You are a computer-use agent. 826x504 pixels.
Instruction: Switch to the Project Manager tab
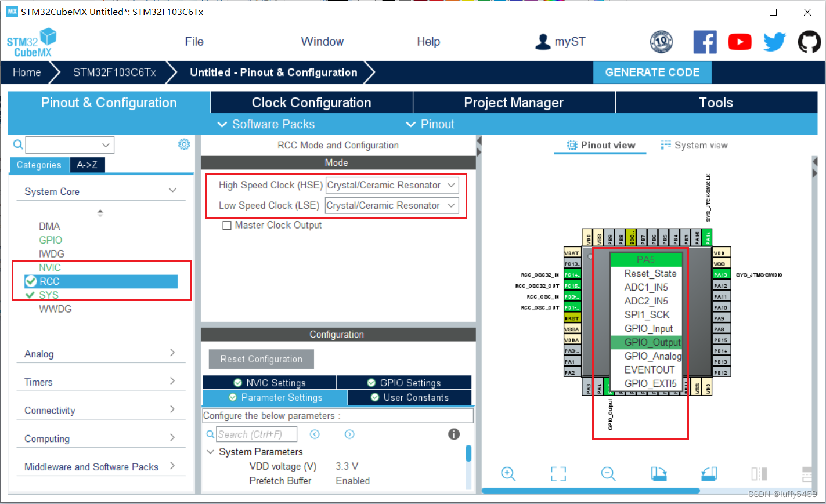(x=514, y=103)
